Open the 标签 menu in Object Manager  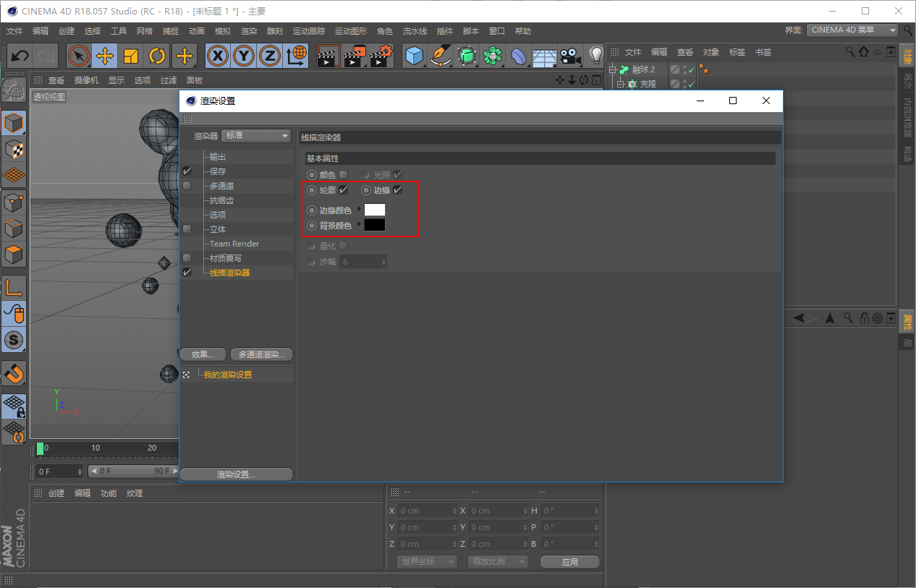[737, 52]
